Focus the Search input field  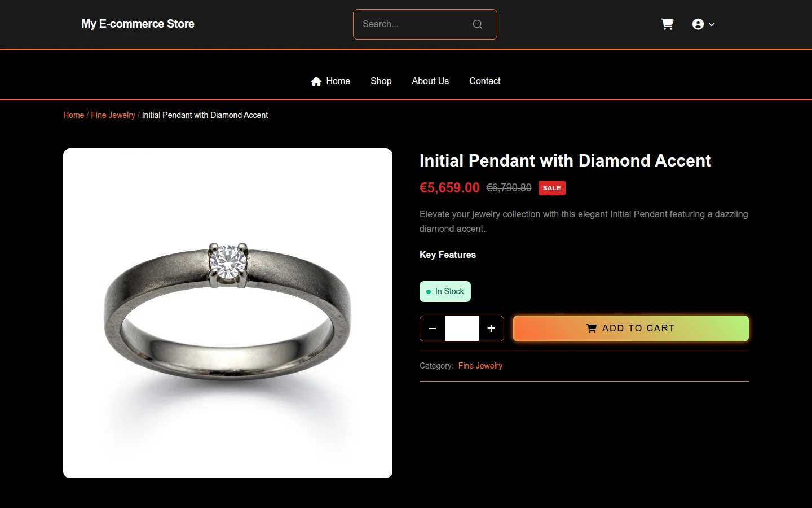coord(414,24)
